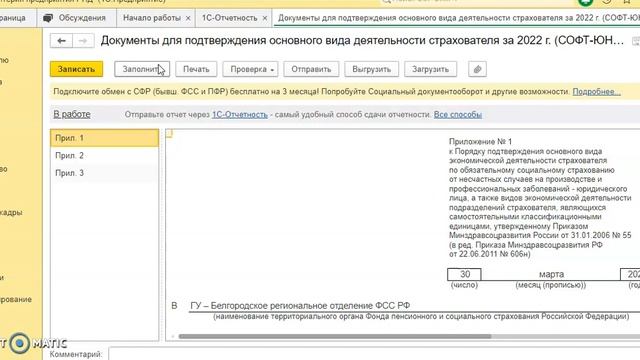
Task: Close the 1С-Отчетность tab
Action: coord(264,18)
